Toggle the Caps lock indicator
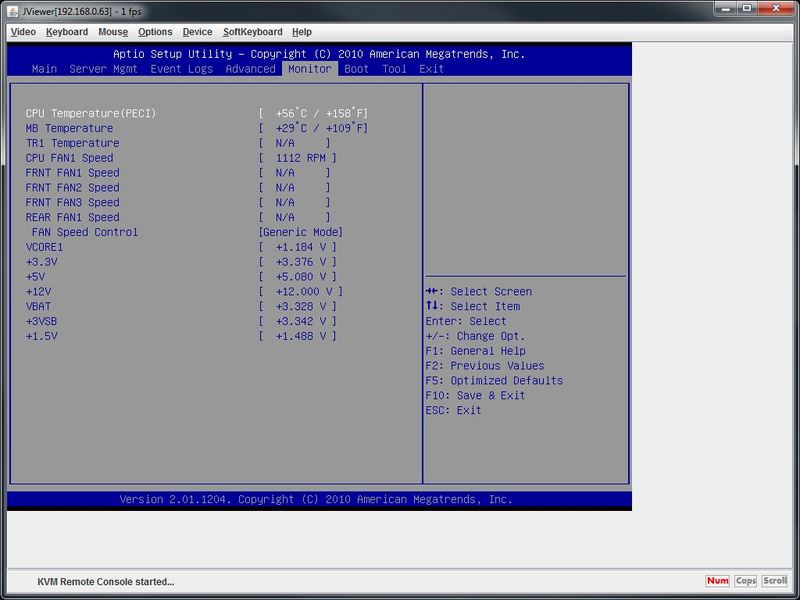The width and height of the screenshot is (800, 600). point(746,581)
